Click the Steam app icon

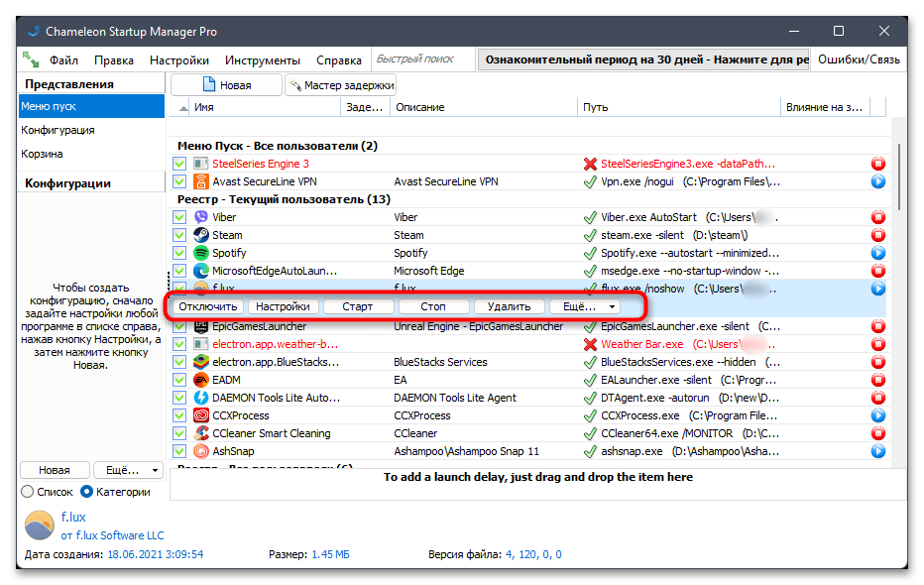(201, 235)
